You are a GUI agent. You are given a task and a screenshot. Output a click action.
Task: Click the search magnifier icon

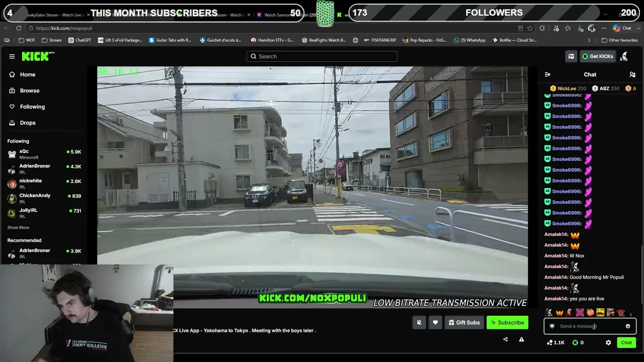point(254,56)
